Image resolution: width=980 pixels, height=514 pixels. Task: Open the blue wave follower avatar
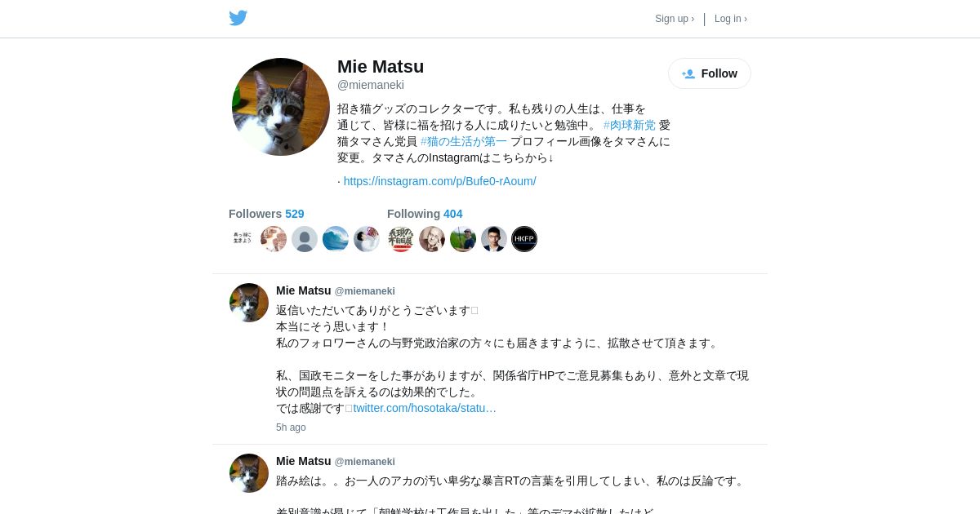336,239
